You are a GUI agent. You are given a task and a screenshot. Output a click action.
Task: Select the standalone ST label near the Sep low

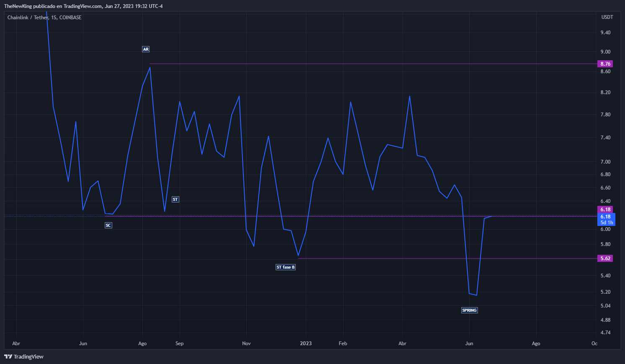pyautogui.click(x=176, y=200)
